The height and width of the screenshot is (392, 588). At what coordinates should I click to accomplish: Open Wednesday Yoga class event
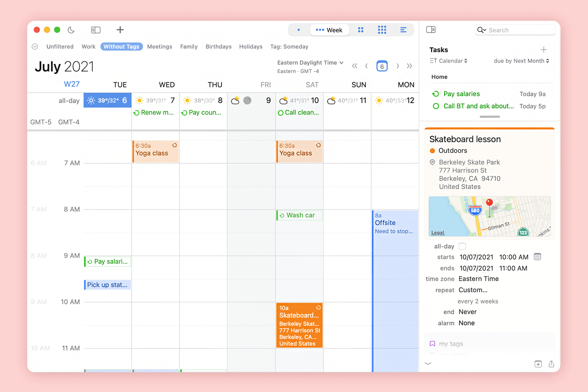[x=156, y=151]
